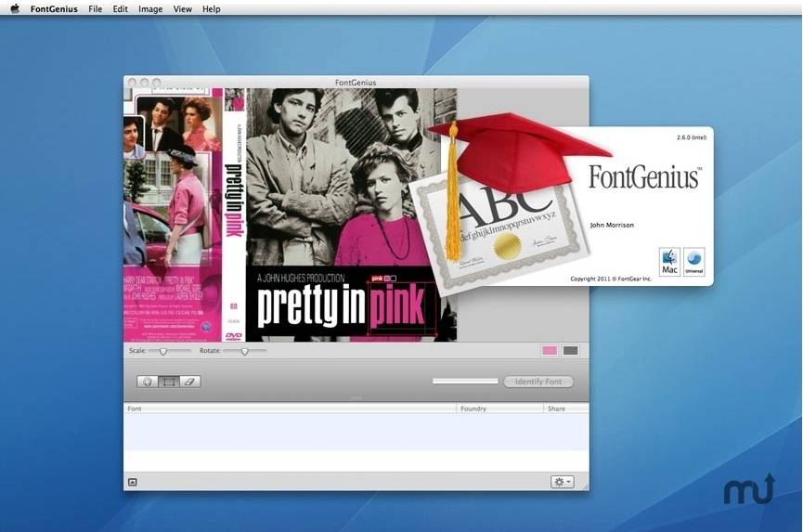Click the Universal badge icon
Image resolution: width=803 pixels, height=532 pixels.
694,262
